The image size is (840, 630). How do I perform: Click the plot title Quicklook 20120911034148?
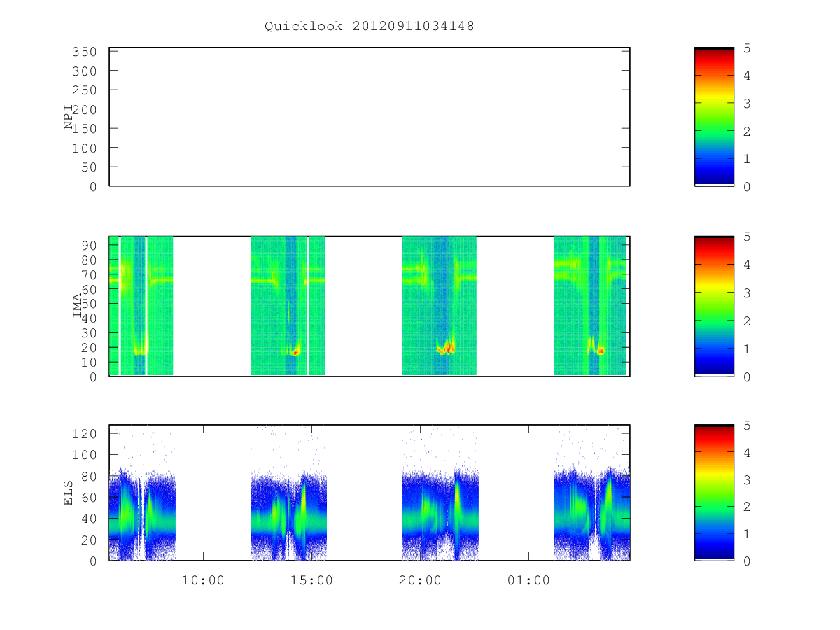tap(370, 27)
